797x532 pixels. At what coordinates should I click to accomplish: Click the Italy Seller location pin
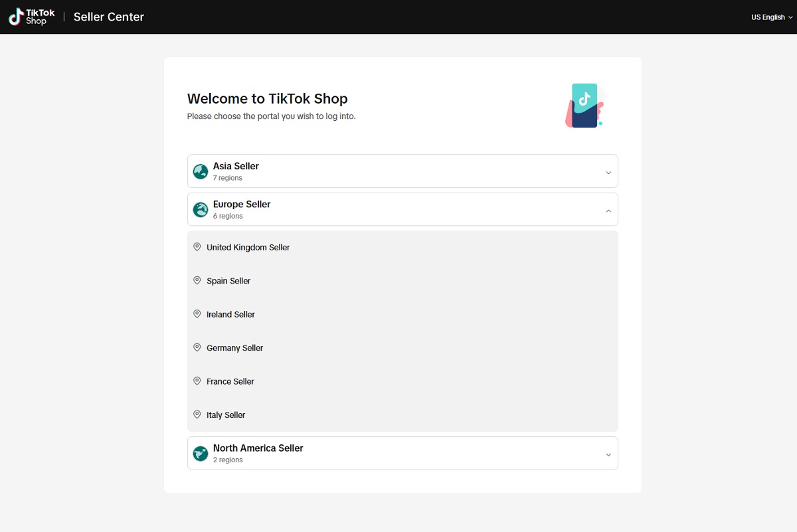pos(197,414)
